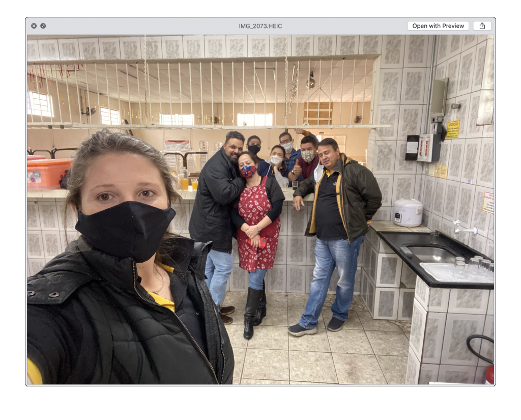This screenshot has width=521, height=420.
Task: Open the image with Preview
Action: [x=438, y=26]
